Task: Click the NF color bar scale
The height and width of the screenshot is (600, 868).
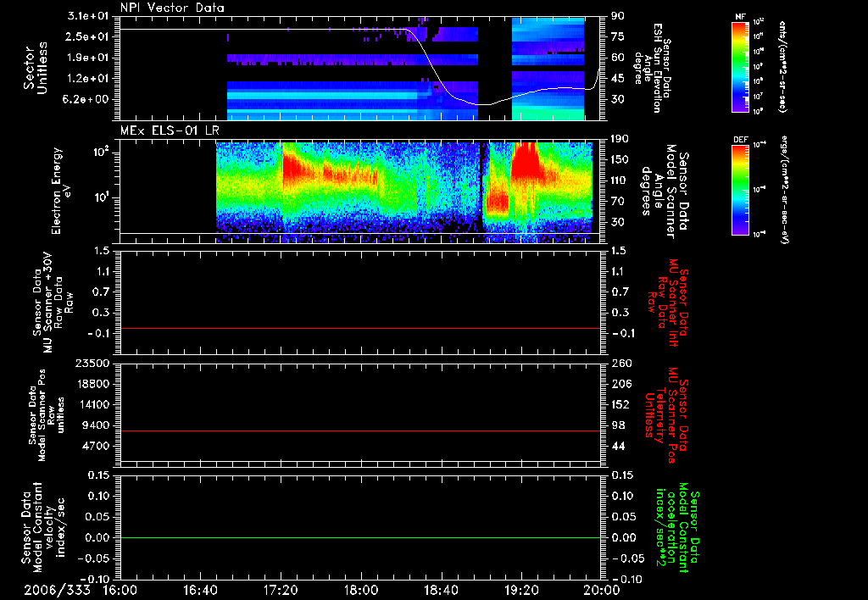Action: click(741, 66)
